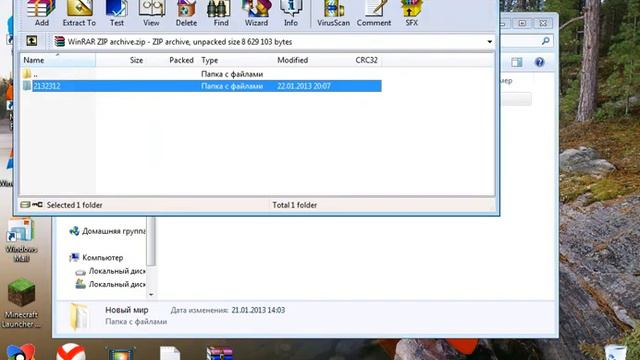Select Компьютер in Explorer navigation pane

click(96, 258)
